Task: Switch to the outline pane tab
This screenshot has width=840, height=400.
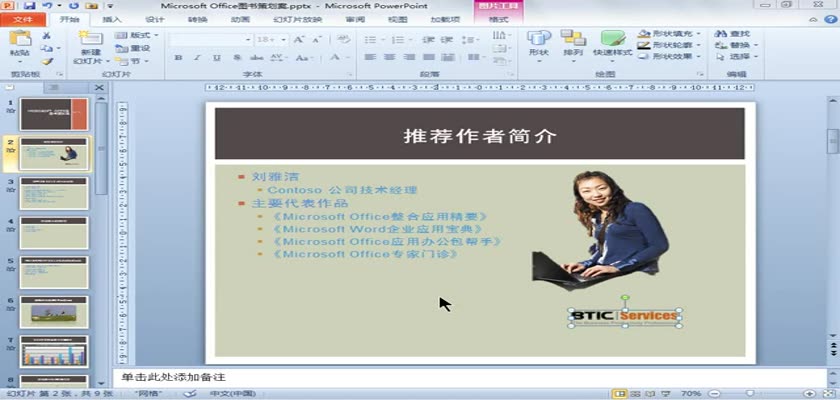Action: pyautogui.click(x=54, y=87)
